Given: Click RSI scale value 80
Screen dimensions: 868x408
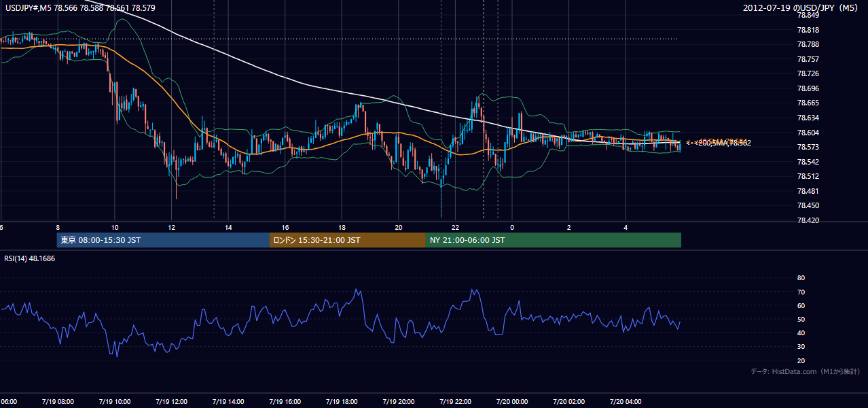Looking at the screenshot, I should [801, 278].
